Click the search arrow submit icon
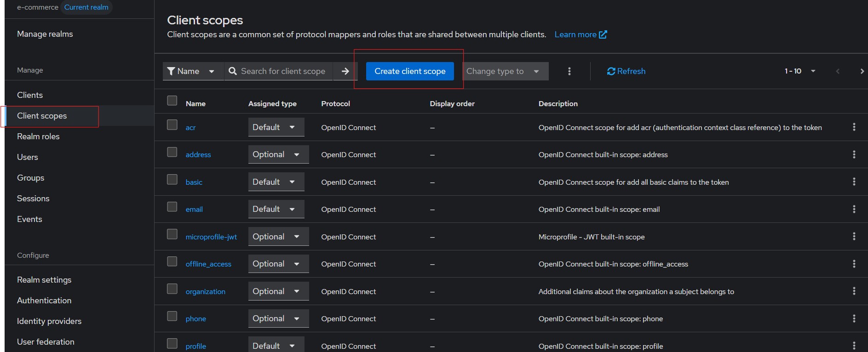This screenshot has height=352, width=868. click(x=345, y=71)
